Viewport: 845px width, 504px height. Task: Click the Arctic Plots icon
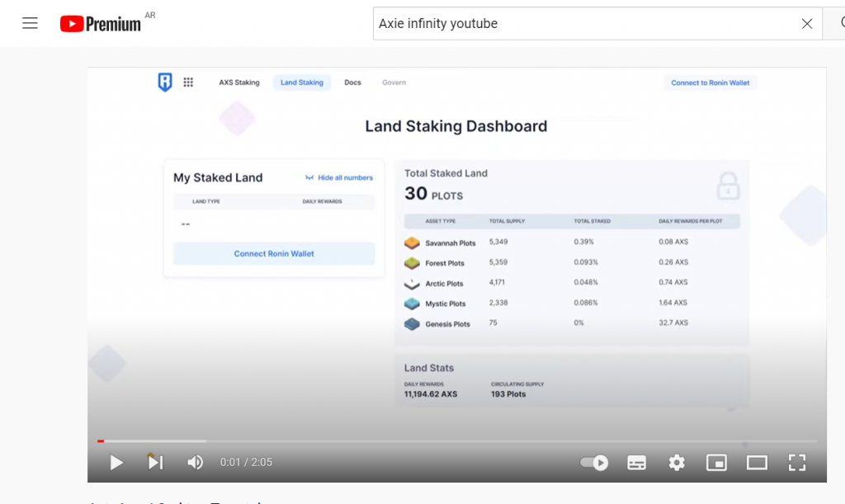tap(412, 284)
